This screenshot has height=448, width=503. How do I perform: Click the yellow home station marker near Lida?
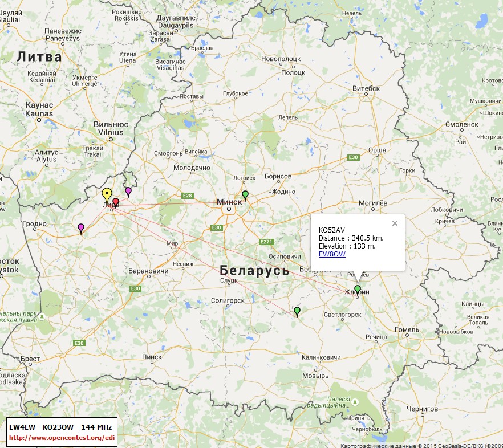click(107, 194)
